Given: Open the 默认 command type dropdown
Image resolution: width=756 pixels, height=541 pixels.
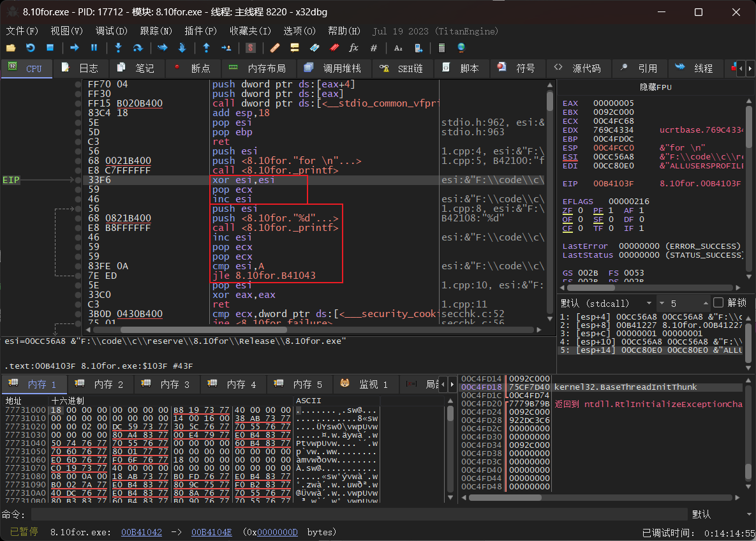Looking at the screenshot, I should (721, 514).
